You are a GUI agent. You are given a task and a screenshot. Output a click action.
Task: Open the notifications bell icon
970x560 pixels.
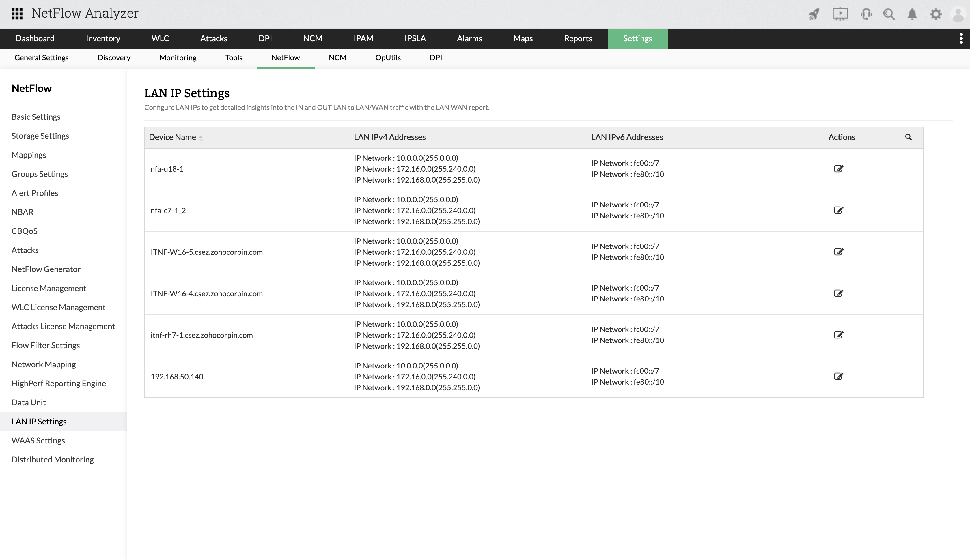click(912, 14)
